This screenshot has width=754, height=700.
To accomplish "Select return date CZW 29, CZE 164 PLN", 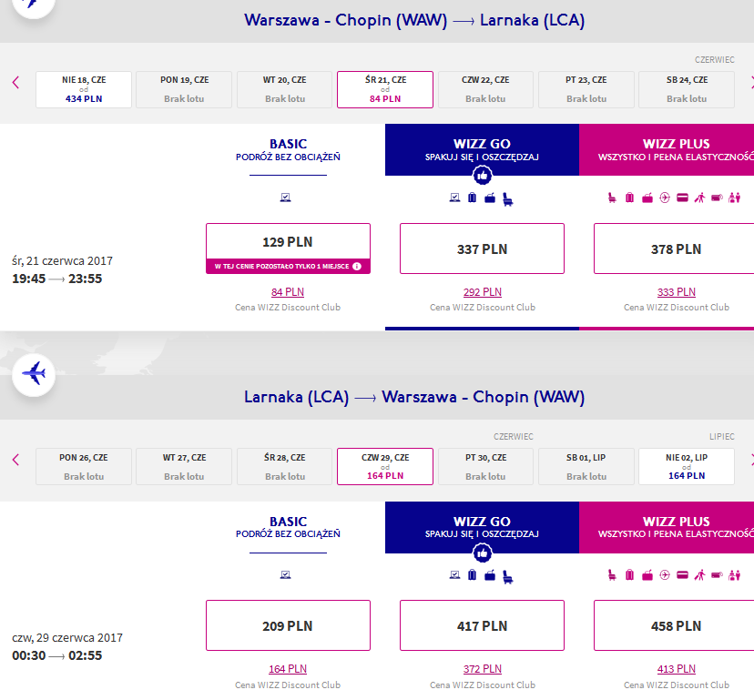I will (385, 466).
